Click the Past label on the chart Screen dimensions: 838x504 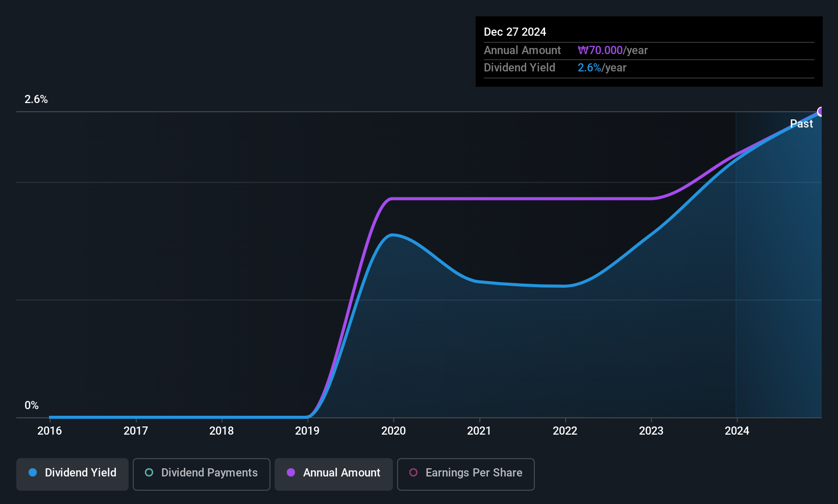point(801,124)
